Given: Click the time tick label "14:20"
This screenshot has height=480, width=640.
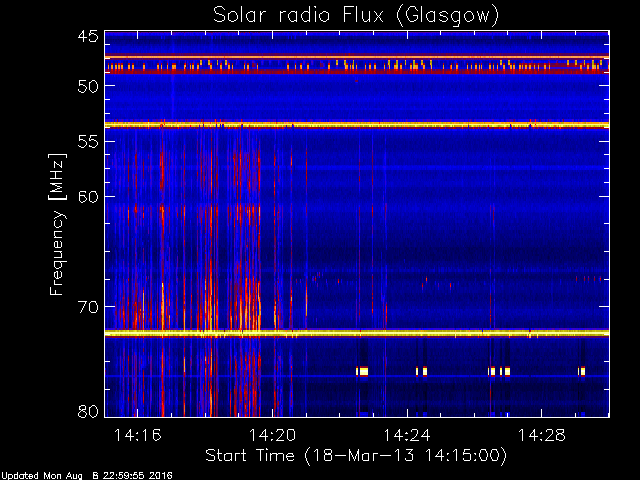Looking at the screenshot, I should pos(272,435).
